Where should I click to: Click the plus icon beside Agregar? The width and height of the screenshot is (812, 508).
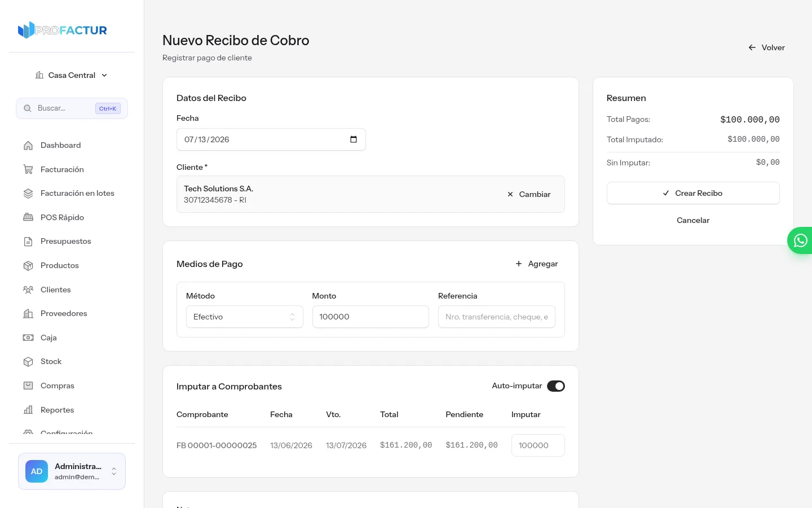click(519, 264)
